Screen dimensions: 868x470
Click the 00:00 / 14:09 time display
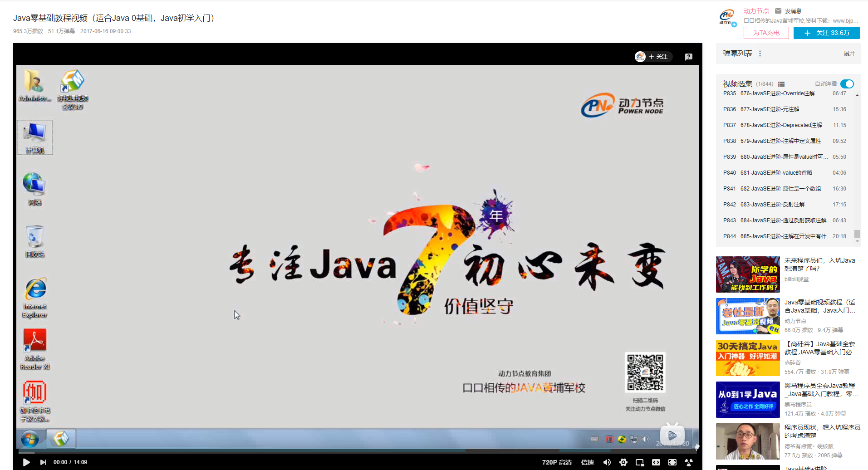point(70,462)
